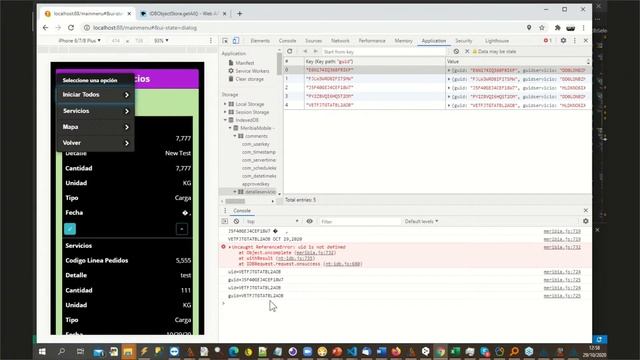Close the DevTools panel with X
The image size is (640, 360).
tap(586, 40)
